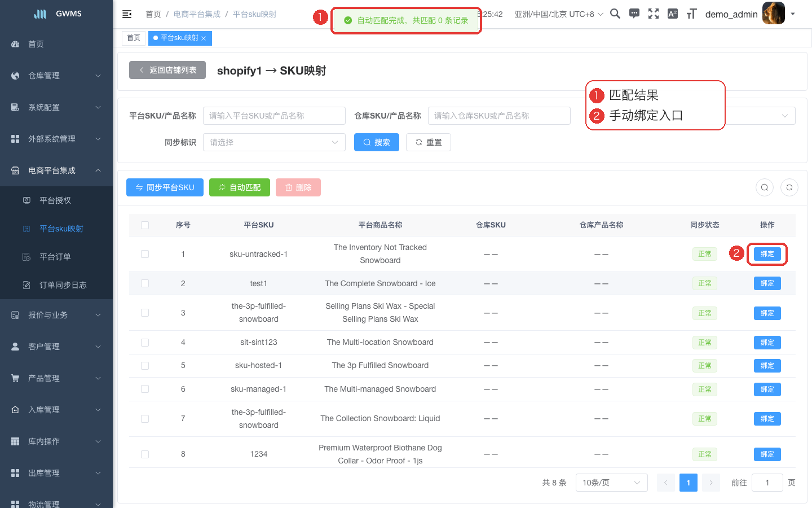The width and height of the screenshot is (812, 508).
Task: Expand the 系统配置 sidebar menu
Action: click(56, 107)
